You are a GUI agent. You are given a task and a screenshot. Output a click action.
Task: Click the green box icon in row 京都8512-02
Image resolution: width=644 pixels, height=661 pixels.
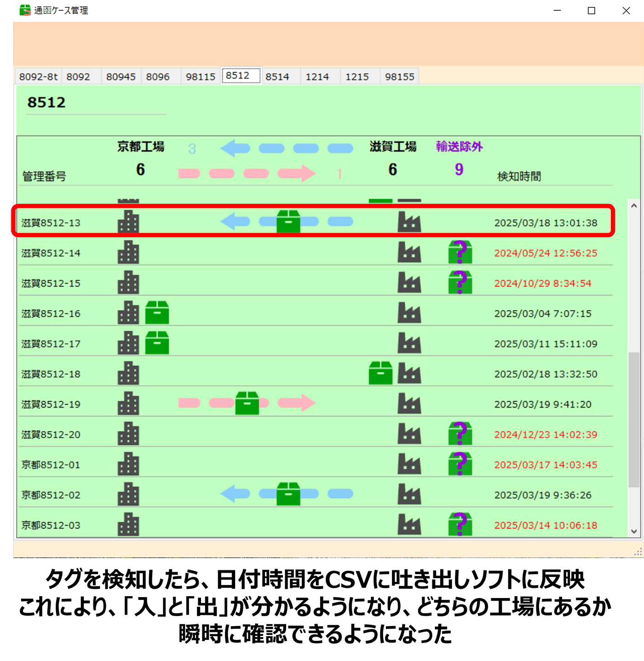tap(288, 494)
